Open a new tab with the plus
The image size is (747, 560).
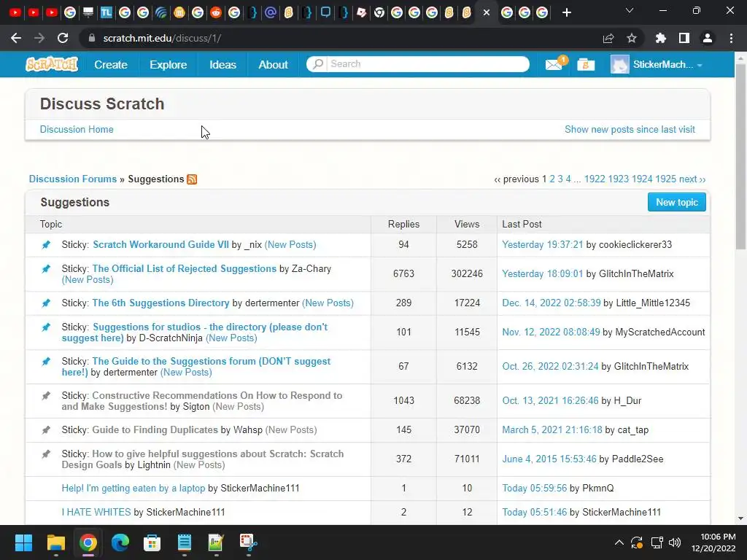tap(566, 13)
